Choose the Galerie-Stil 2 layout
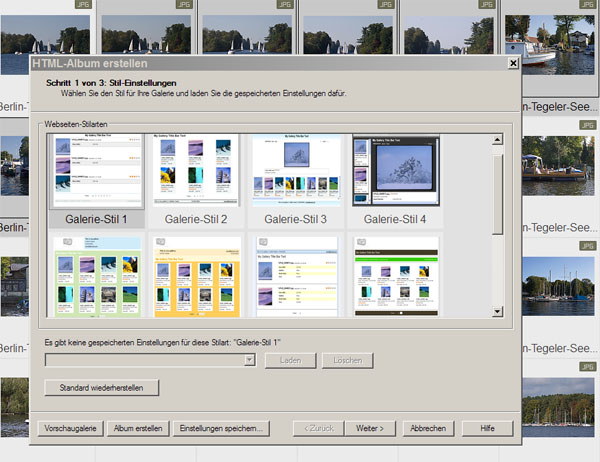 tap(196, 169)
